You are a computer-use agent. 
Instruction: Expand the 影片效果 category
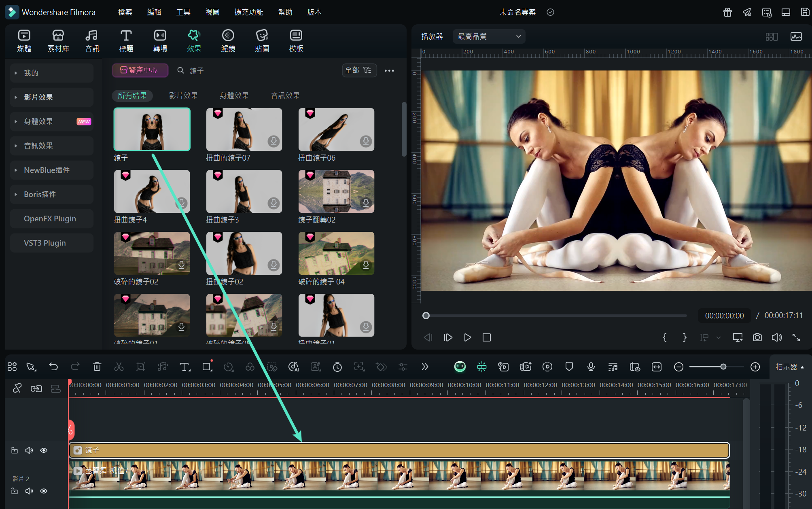pos(38,97)
